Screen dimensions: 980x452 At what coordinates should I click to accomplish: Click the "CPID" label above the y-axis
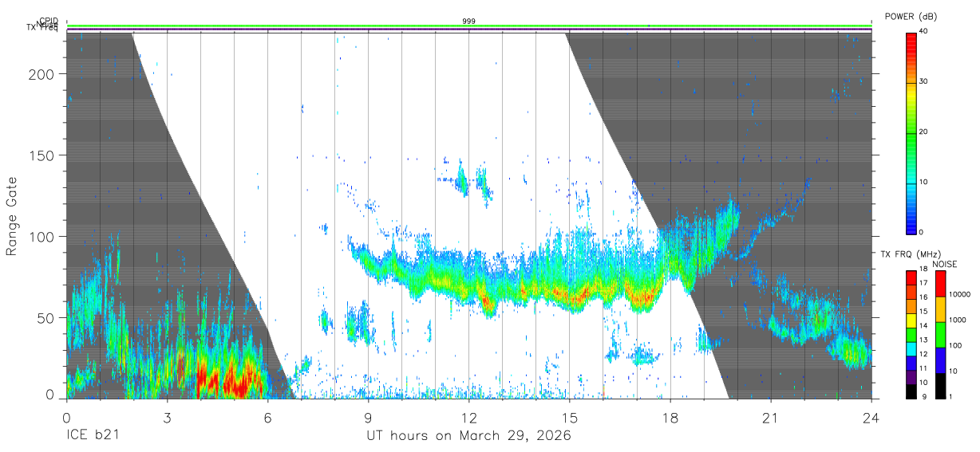pos(49,21)
